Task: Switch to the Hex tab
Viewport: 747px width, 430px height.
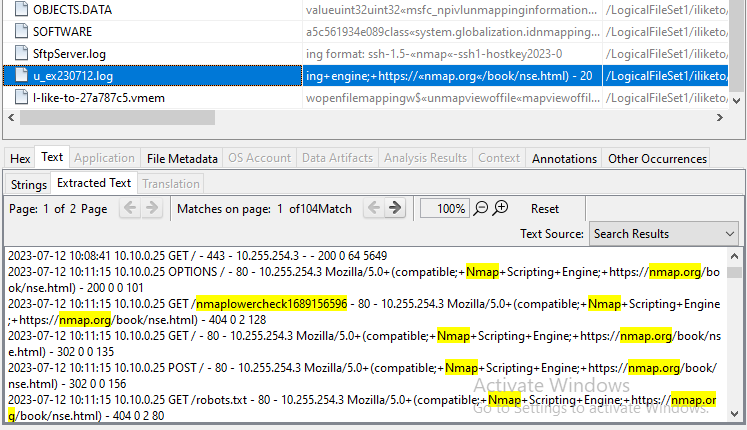Action: pos(20,159)
